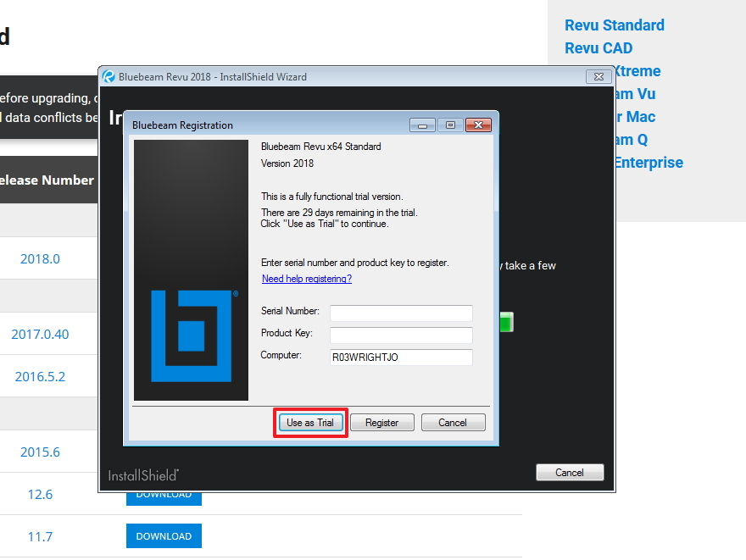Cancel the Bluebeam Registration dialog

[x=453, y=423]
